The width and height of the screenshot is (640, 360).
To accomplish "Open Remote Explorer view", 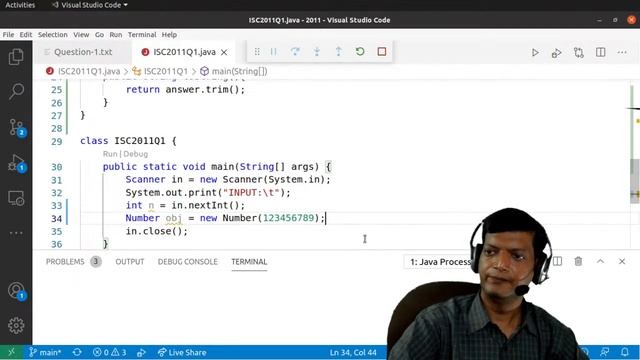I will 16,198.
